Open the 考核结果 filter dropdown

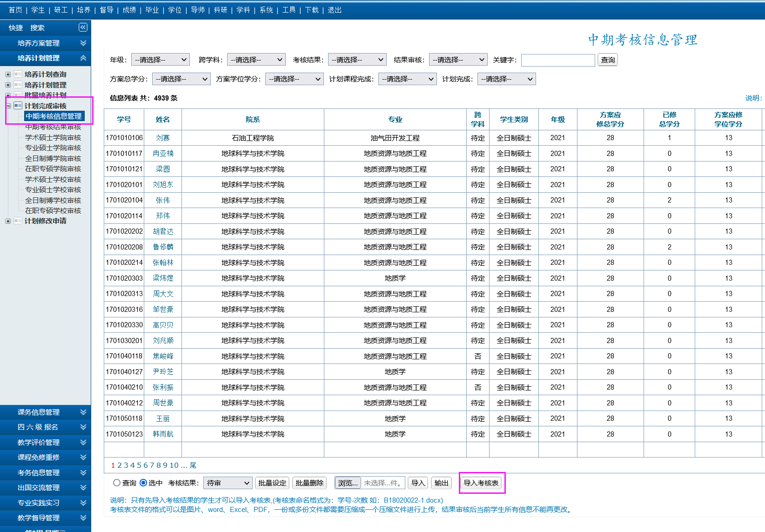pyautogui.click(x=357, y=60)
